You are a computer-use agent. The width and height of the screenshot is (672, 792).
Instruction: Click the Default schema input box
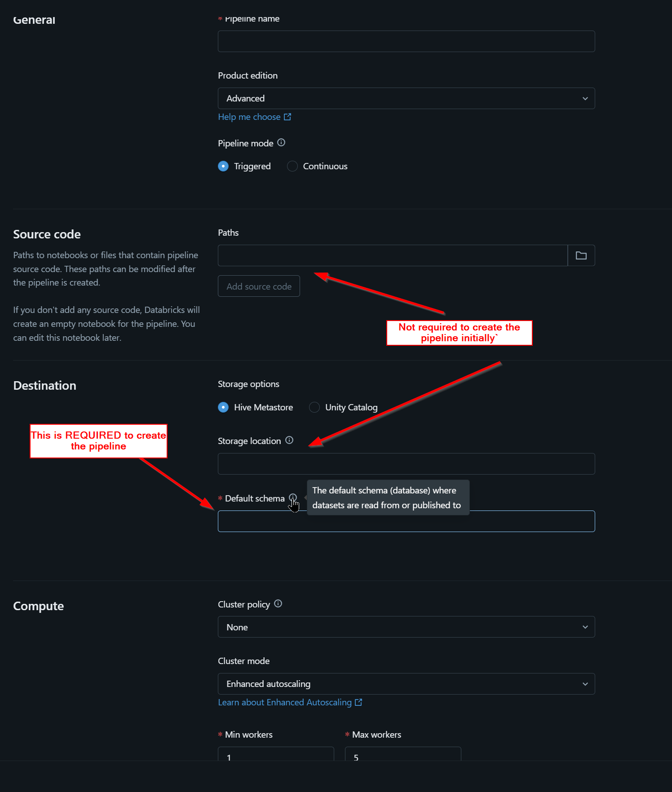pos(407,521)
